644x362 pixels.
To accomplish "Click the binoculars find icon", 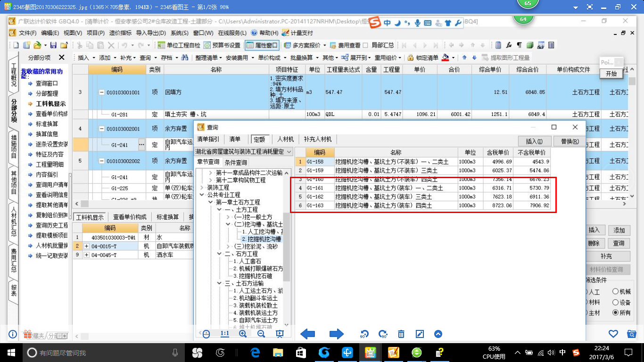I will click(185, 58).
